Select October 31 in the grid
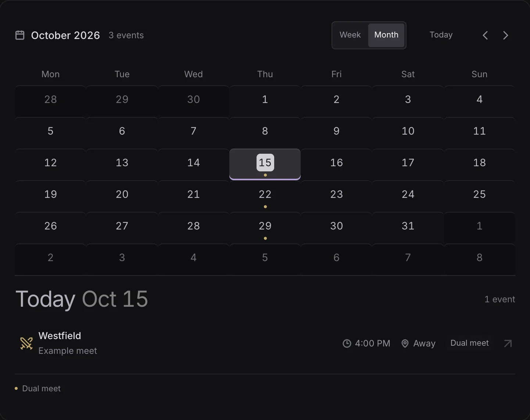The width and height of the screenshot is (530, 420). point(408,228)
